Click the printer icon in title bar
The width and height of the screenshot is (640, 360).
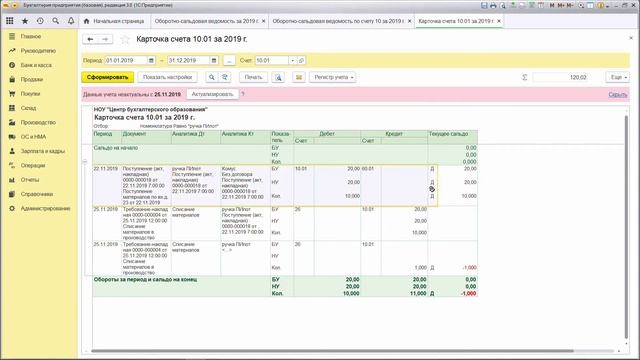pyautogui.click(x=493, y=5)
